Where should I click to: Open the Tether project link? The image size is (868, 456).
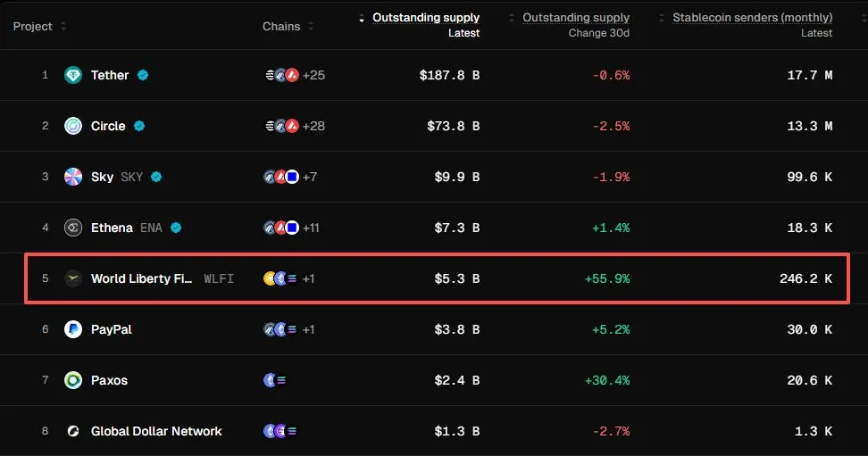tap(110, 75)
